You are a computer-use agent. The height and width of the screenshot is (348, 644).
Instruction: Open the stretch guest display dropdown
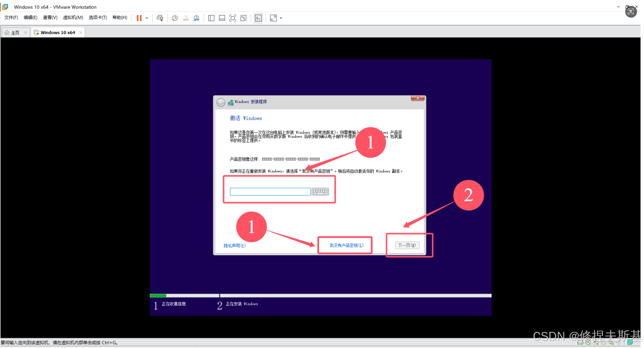(x=281, y=18)
